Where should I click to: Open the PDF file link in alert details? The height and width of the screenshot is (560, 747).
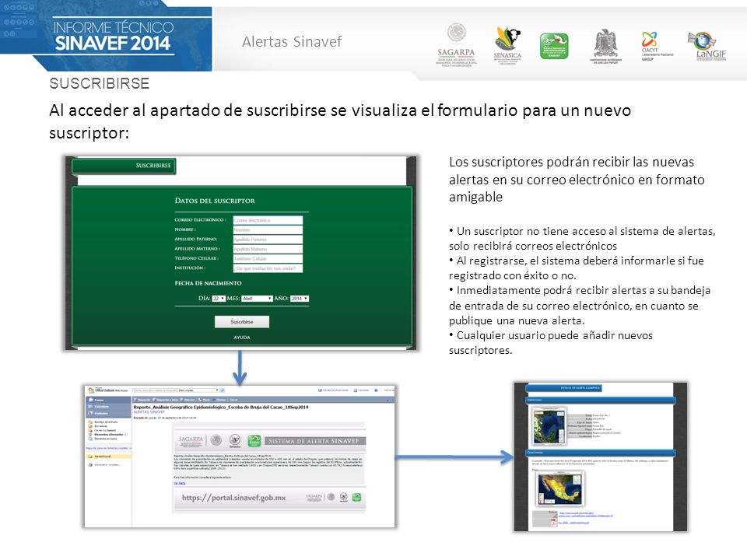(573, 523)
